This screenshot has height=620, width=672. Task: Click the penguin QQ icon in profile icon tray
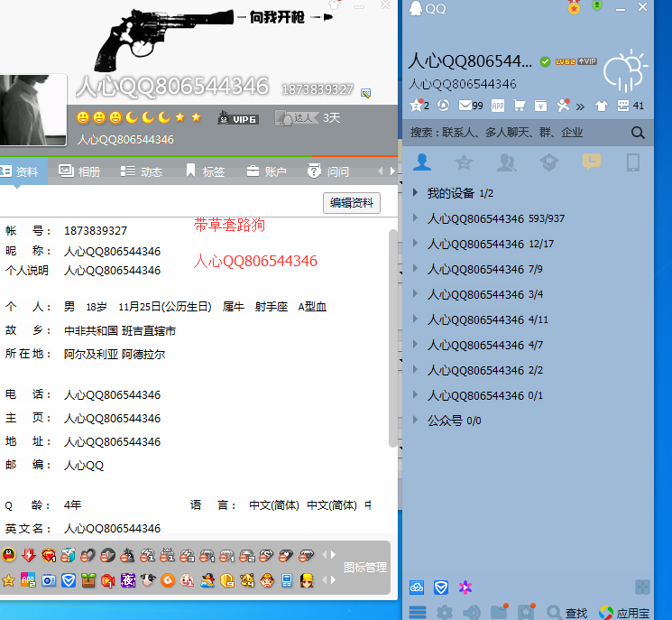pos(9,555)
